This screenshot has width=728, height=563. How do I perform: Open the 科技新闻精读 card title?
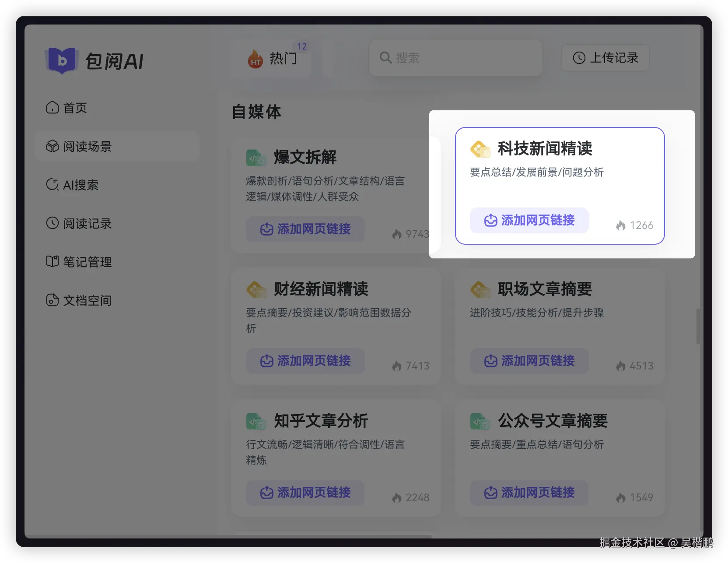(x=545, y=148)
